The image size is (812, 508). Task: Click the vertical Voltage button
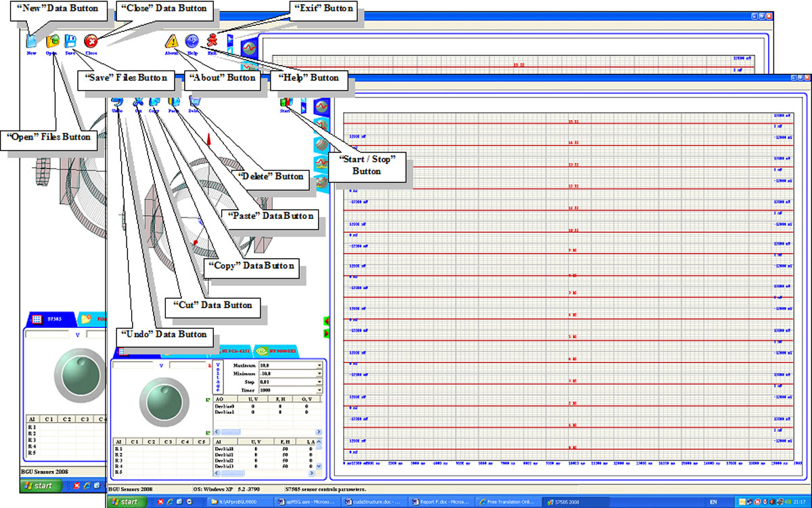click(x=219, y=378)
